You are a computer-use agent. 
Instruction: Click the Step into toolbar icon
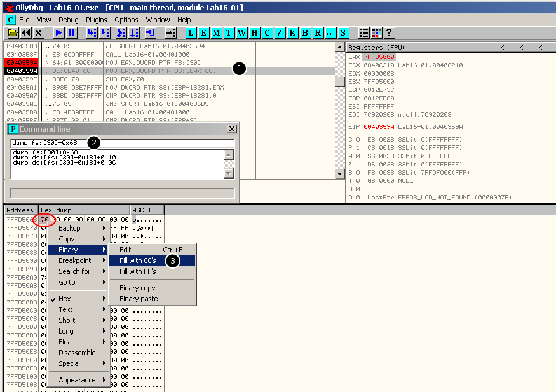pos(92,32)
